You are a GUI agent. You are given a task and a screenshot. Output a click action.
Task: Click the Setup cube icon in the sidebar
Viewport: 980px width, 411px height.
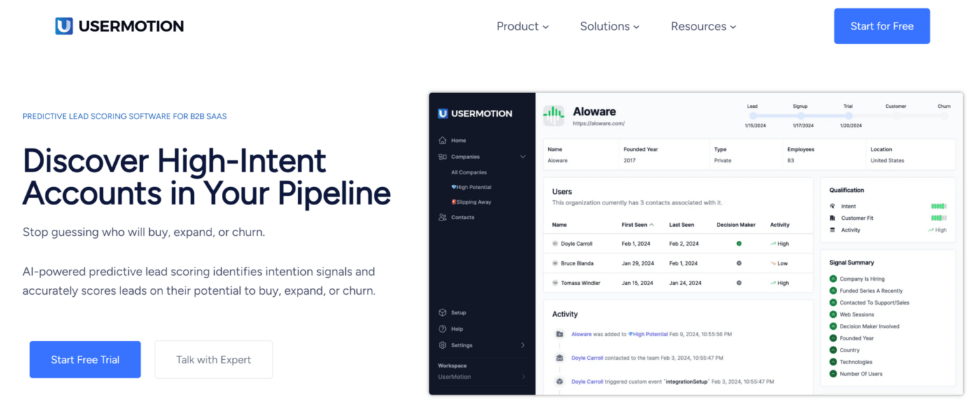pyautogui.click(x=442, y=313)
